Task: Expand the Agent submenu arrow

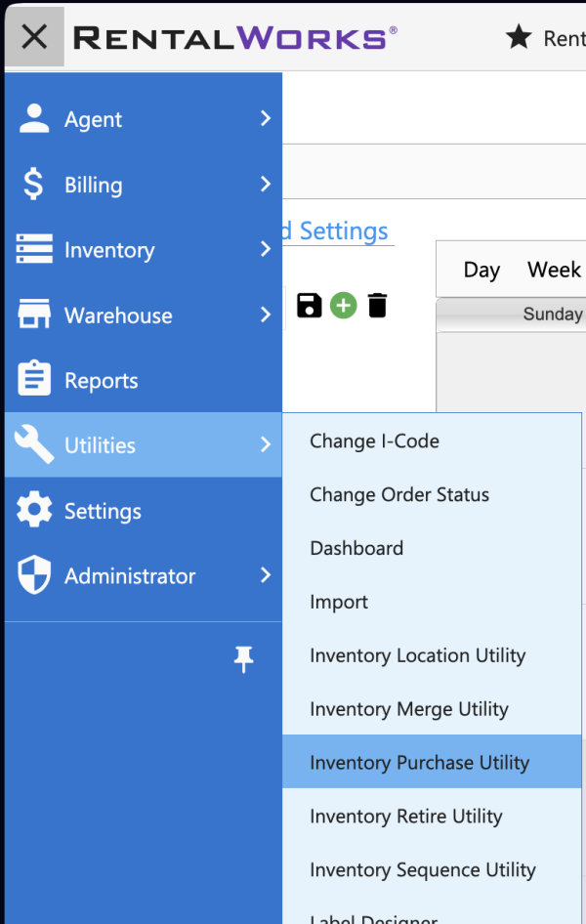Action: [x=265, y=119]
